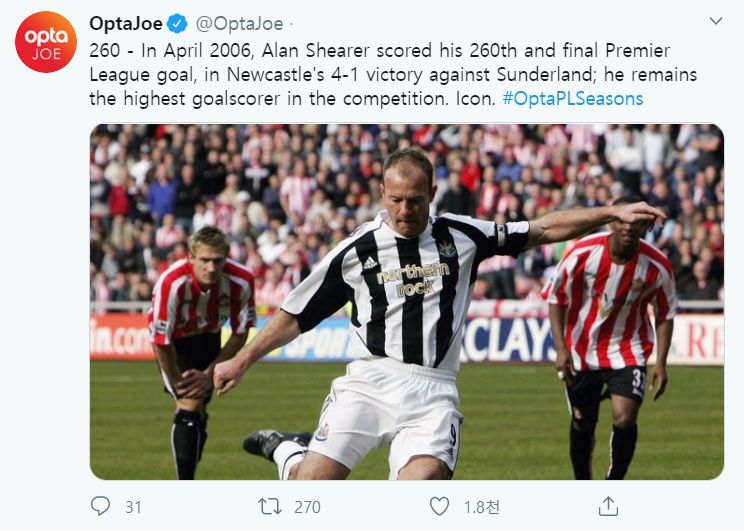Click the reply speech bubble icon
This screenshot has height=531, width=744.
pos(100,506)
